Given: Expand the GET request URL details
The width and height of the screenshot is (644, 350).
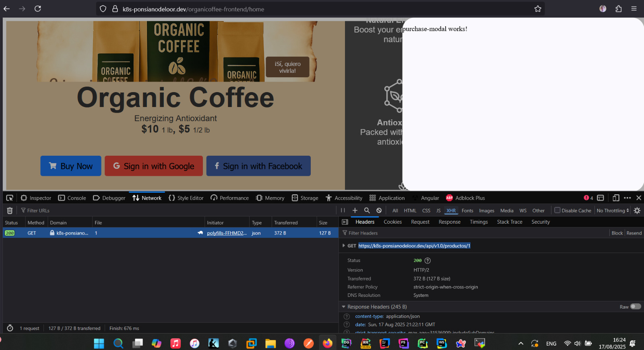Looking at the screenshot, I should [x=343, y=246].
